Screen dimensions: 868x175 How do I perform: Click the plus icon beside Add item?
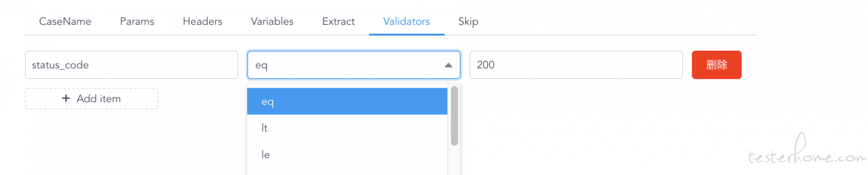tap(66, 98)
